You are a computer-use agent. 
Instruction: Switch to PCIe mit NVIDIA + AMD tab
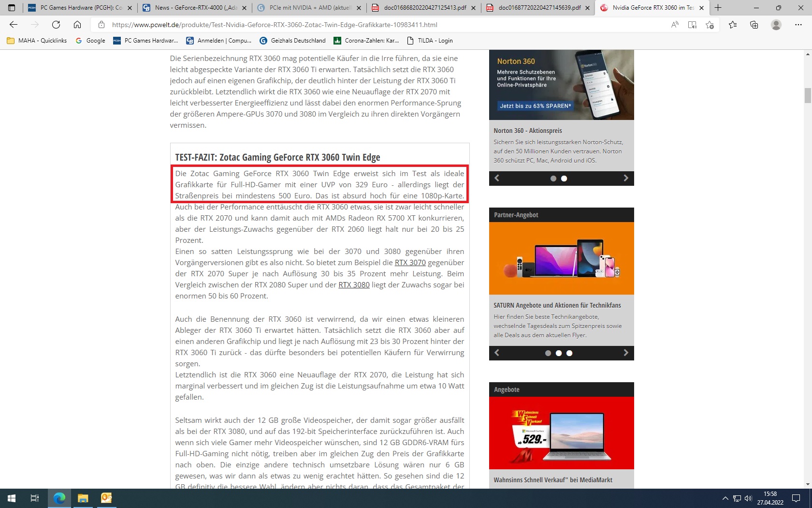click(309, 8)
